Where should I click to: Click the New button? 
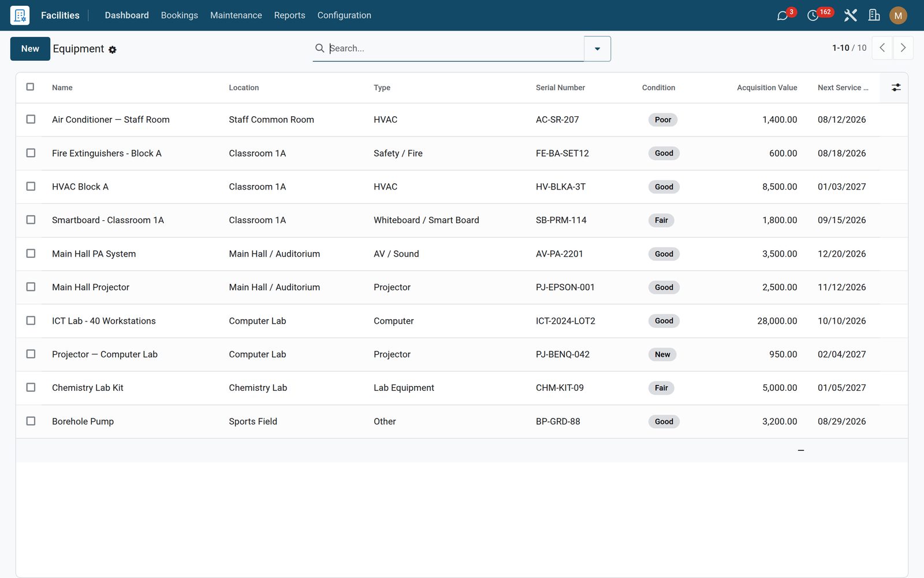[30, 49]
